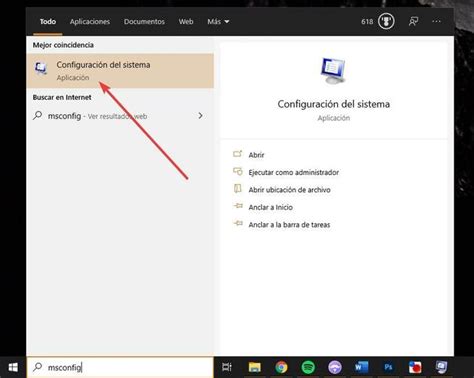Open the Web tab
The height and width of the screenshot is (378, 474).
pos(186,22)
